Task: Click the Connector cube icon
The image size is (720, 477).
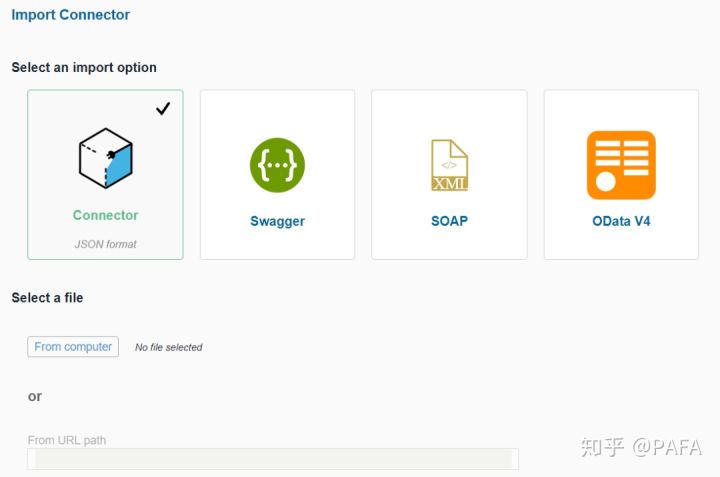Action: tap(105, 159)
